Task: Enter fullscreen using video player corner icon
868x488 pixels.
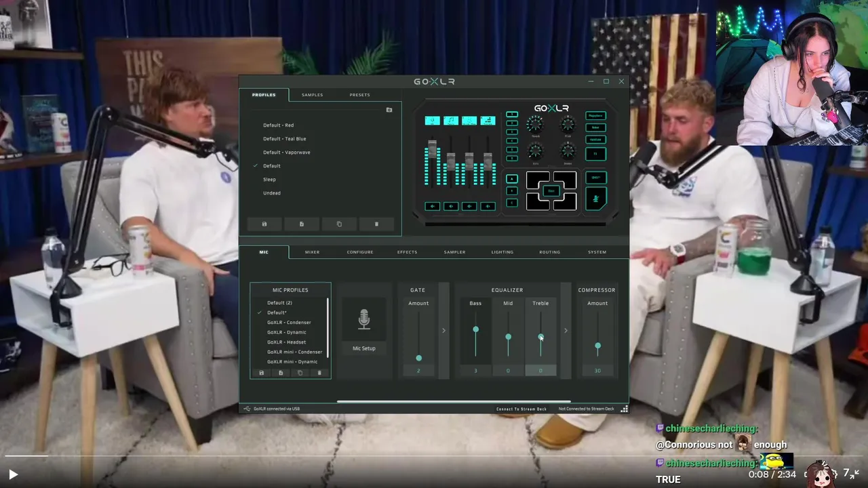Action: tap(855, 474)
